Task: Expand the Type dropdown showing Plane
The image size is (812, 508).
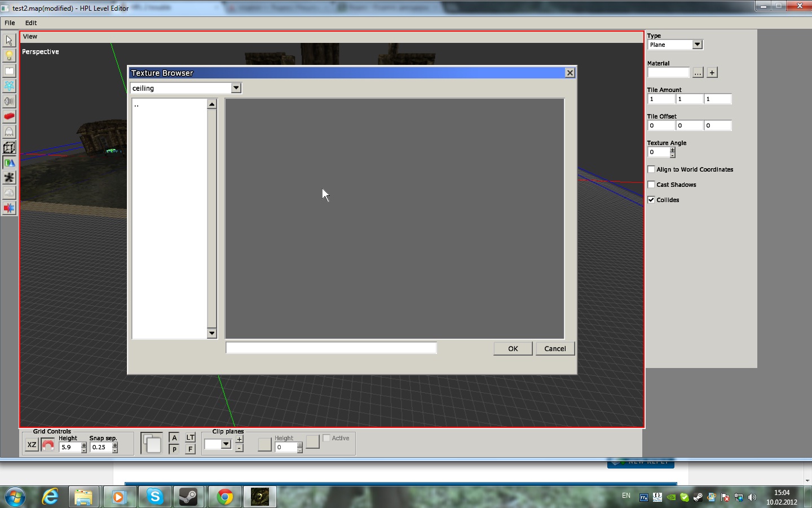Action: pos(697,45)
